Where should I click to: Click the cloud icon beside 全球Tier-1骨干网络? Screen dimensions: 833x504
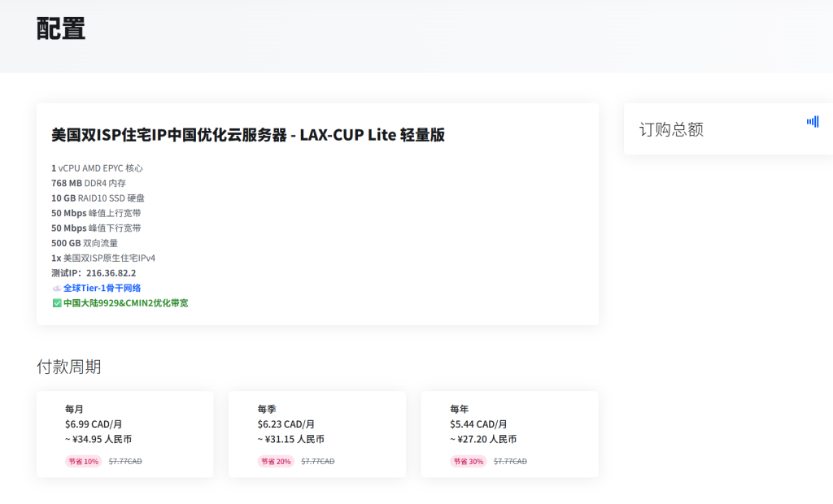(56, 288)
